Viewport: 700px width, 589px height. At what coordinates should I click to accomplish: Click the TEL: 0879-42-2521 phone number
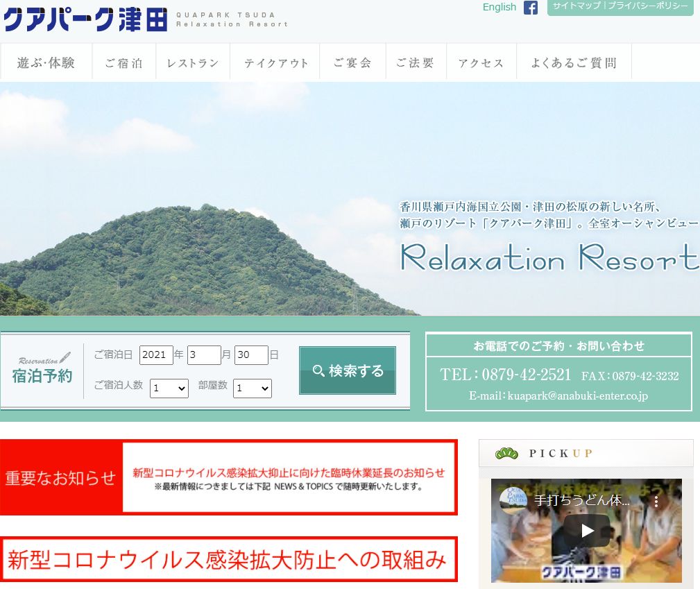pyautogui.click(x=505, y=375)
